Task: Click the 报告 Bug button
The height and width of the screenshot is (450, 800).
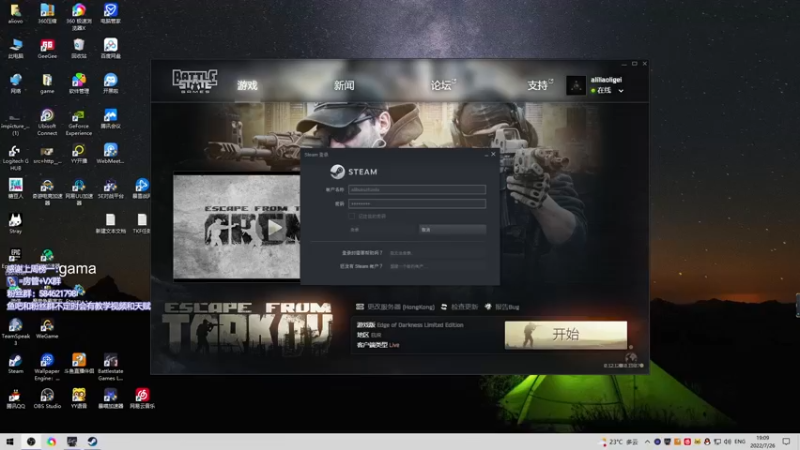Action: 502,307
